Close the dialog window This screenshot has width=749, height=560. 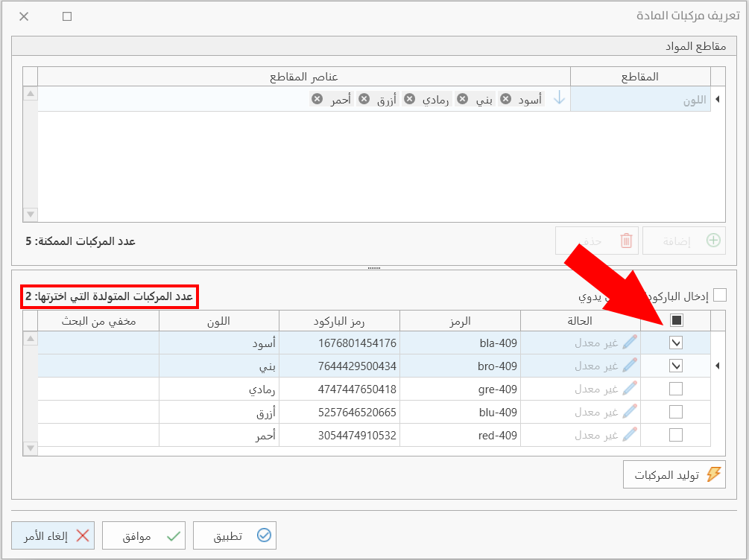24,16
